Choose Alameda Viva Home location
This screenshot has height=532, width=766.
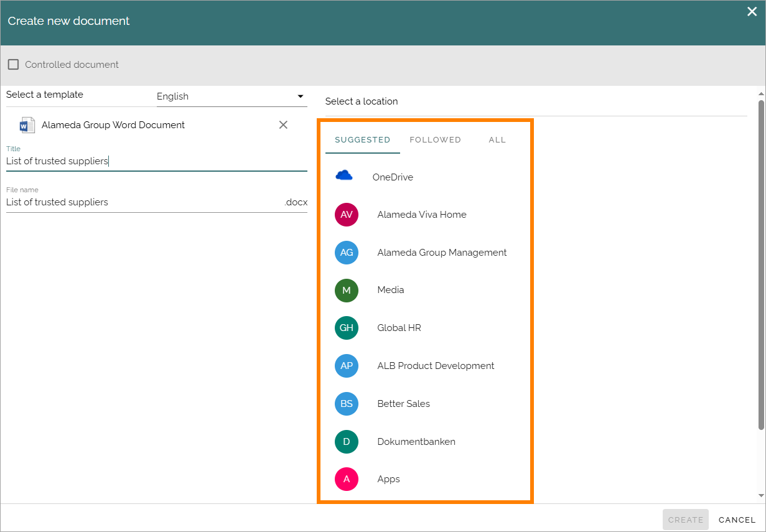(x=422, y=215)
